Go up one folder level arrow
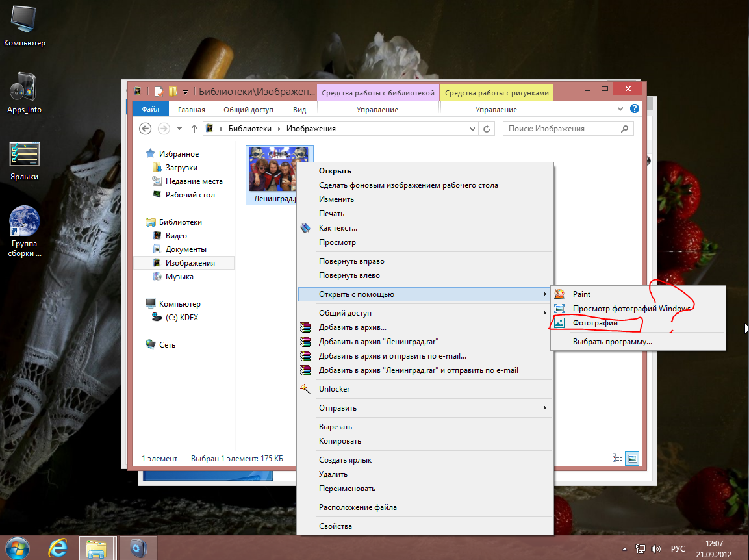Image resolution: width=749 pixels, height=560 pixels. pos(194,129)
